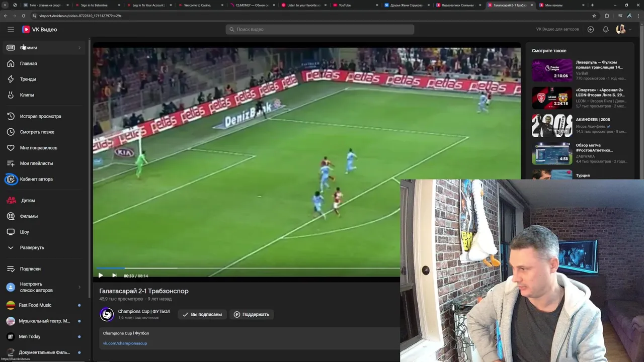This screenshot has width=644, height=362.
Task: Open АКИНФЕЕВ | 2008 recommended video
Action: (x=580, y=126)
